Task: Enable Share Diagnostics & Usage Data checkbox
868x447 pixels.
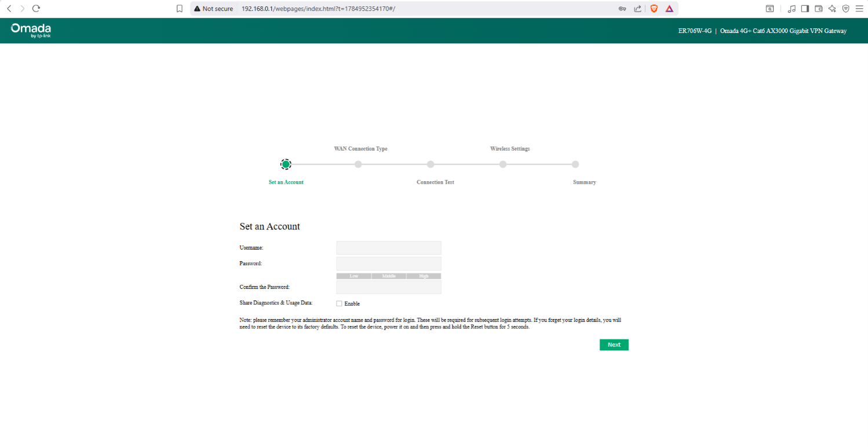Action: pos(339,303)
